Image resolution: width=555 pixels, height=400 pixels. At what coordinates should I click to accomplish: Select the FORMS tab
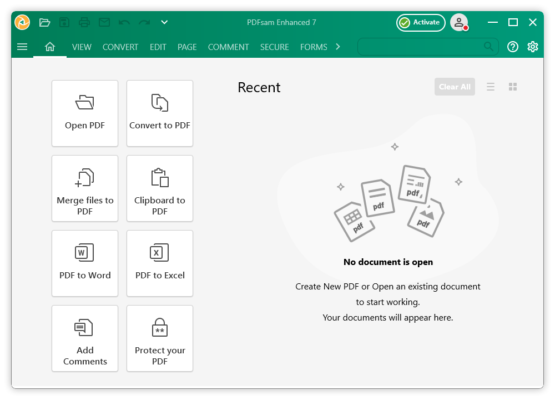coord(314,47)
